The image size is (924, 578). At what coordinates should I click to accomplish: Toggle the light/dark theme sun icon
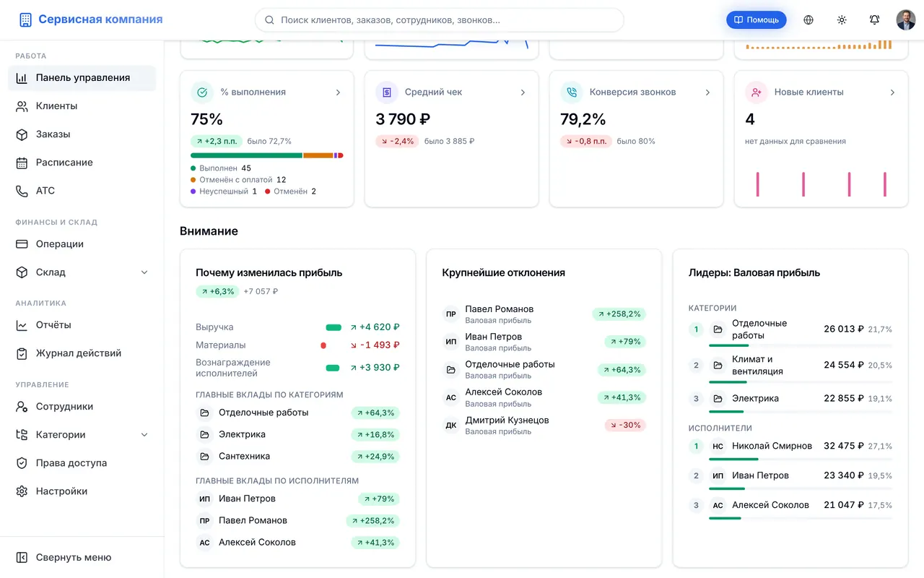(x=842, y=20)
